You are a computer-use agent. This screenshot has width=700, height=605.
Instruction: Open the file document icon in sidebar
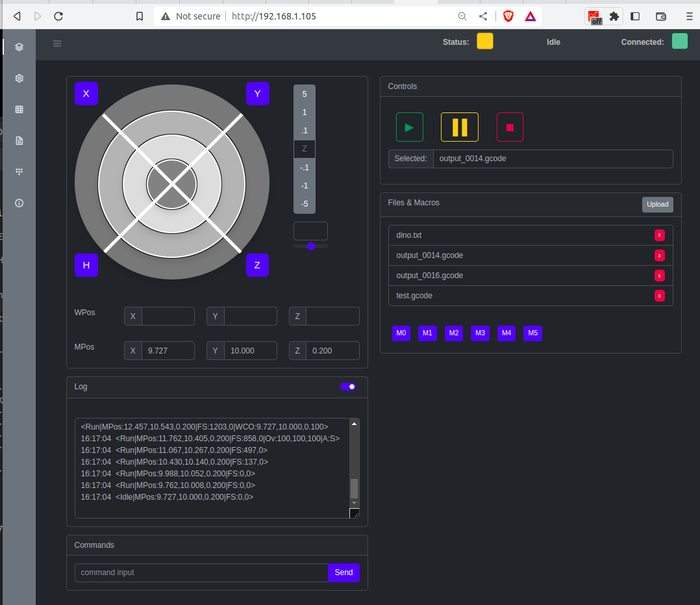point(19,140)
